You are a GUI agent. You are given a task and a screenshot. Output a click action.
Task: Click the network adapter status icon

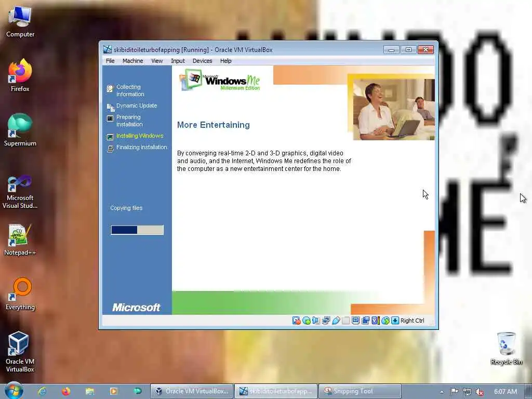tap(326, 321)
